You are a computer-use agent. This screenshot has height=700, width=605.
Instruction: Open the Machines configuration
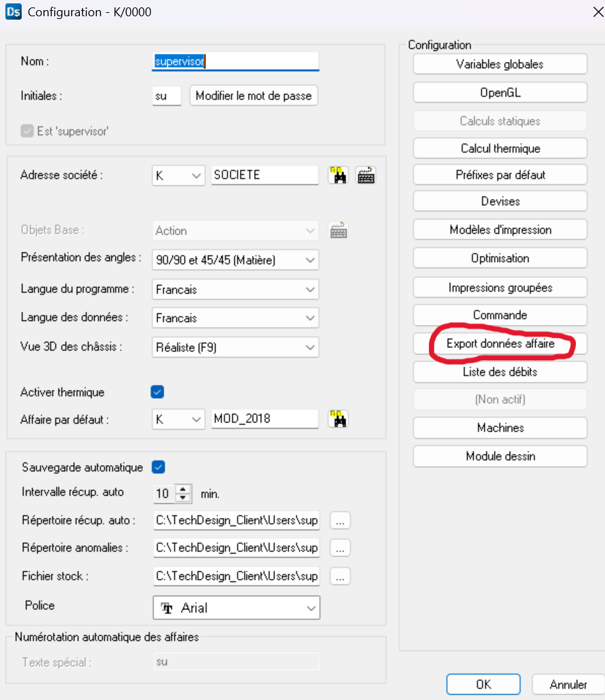[x=499, y=427]
